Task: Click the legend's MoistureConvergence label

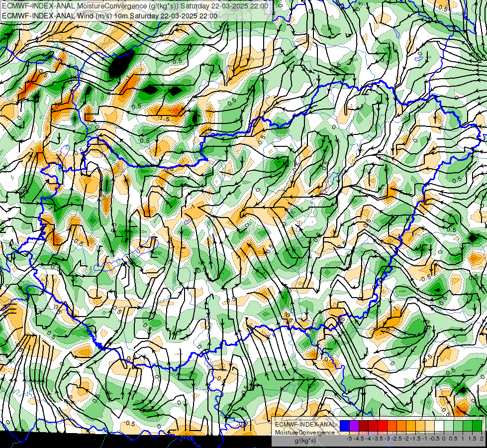Action: point(305,433)
